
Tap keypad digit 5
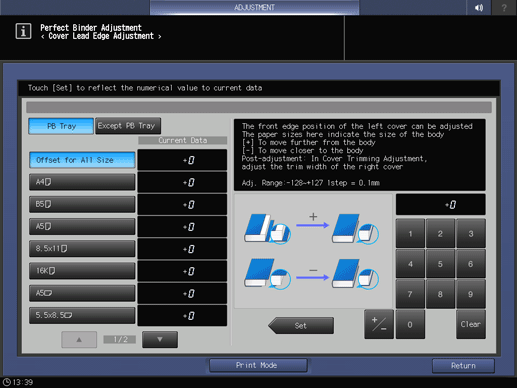(x=440, y=264)
